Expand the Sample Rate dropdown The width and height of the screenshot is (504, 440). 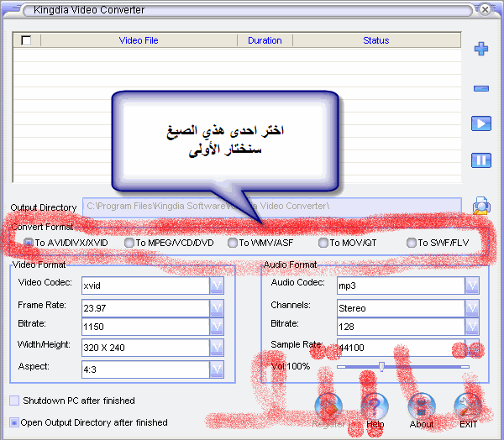(472, 348)
